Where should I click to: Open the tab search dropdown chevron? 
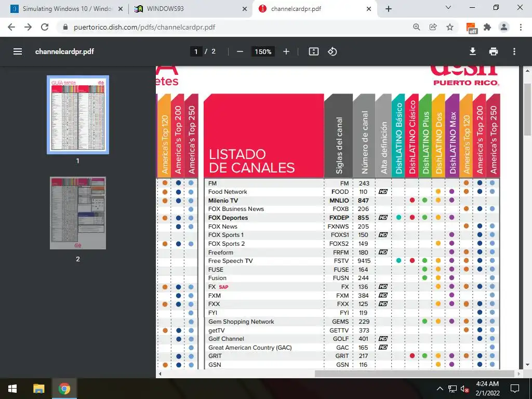pyautogui.click(x=448, y=7)
